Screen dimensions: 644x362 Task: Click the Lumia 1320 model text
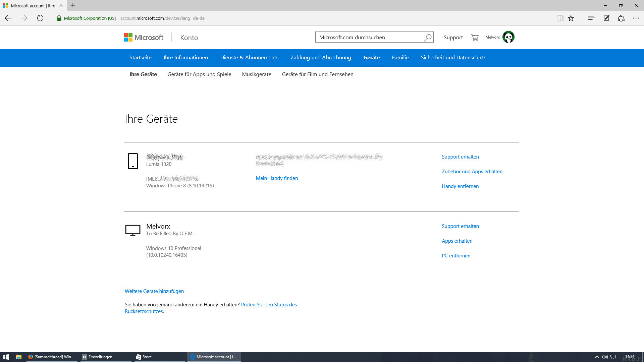click(x=159, y=164)
